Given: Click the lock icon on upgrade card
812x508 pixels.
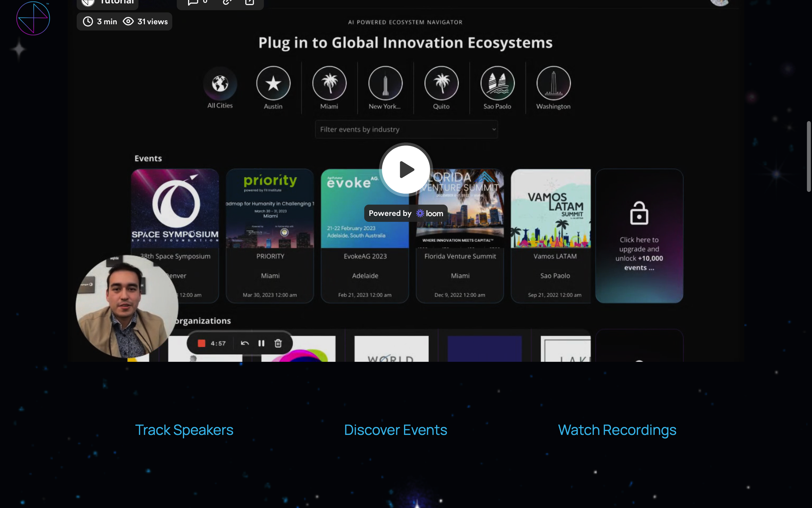Looking at the screenshot, I should pyautogui.click(x=639, y=213).
